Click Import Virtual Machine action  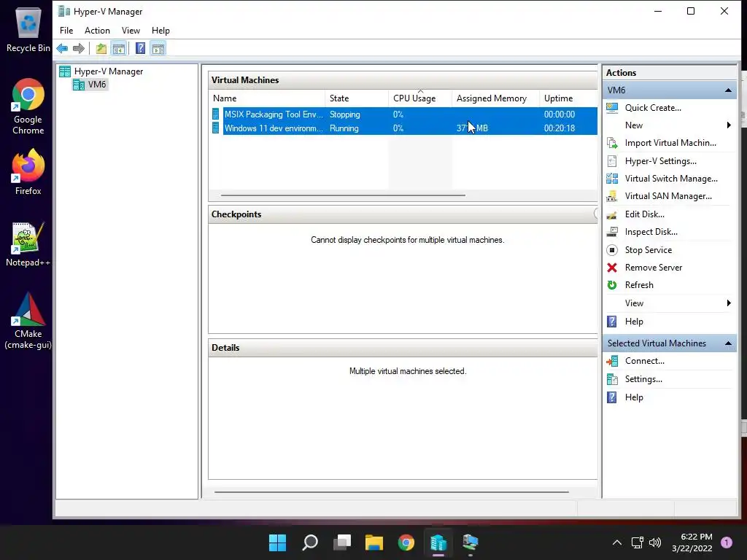pos(670,143)
